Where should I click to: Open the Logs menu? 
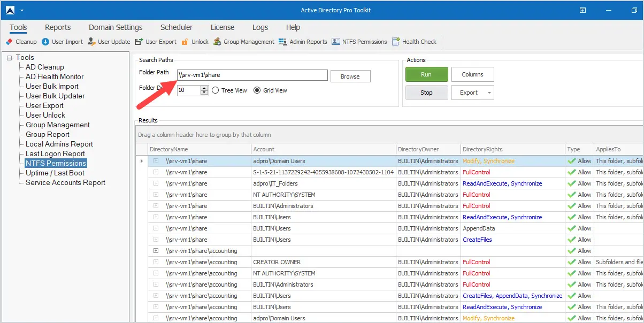coord(260,27)
